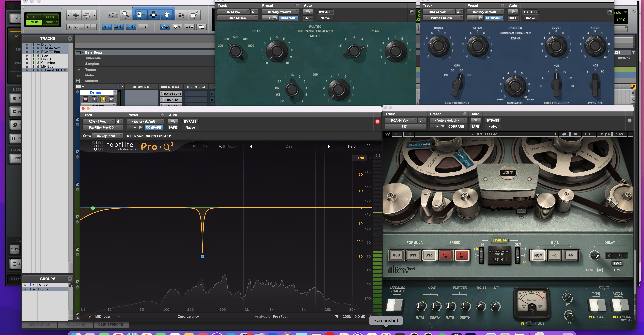644x335 pixels.
Task: Select J37 bias +5 button
Action: (570, 255)
